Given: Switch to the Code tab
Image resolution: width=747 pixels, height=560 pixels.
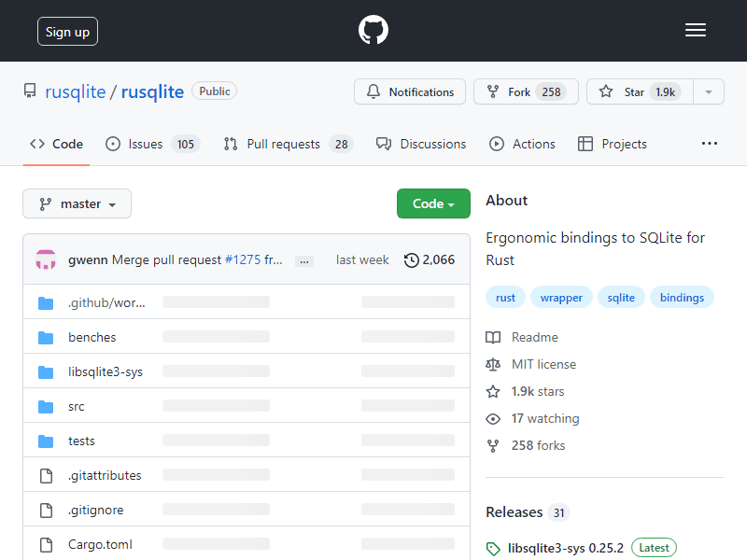Looking at the screenshot, I should (x=56, y=144).
